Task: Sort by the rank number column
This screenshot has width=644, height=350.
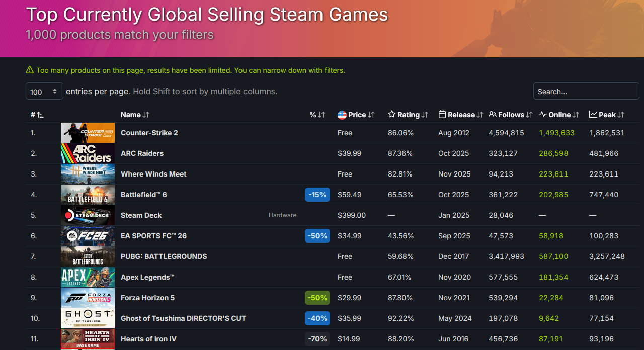Action: pos(37,115)
